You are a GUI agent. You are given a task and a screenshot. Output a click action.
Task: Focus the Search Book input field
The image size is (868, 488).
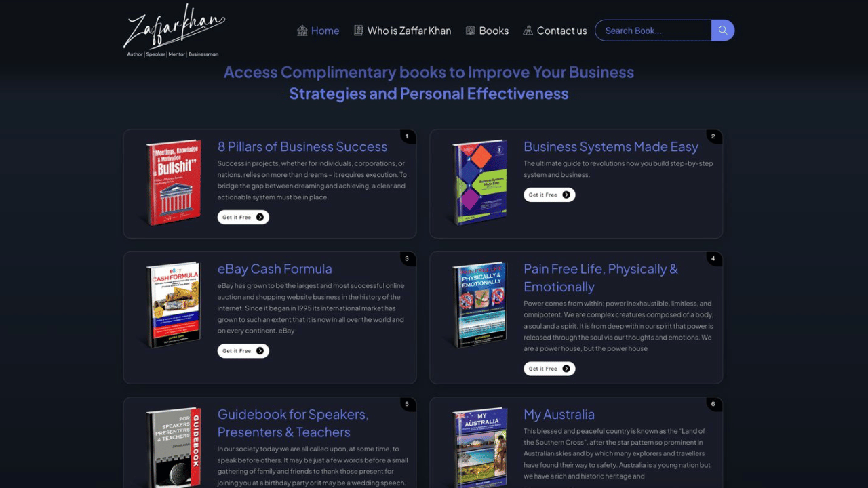(x=653, y=30)
